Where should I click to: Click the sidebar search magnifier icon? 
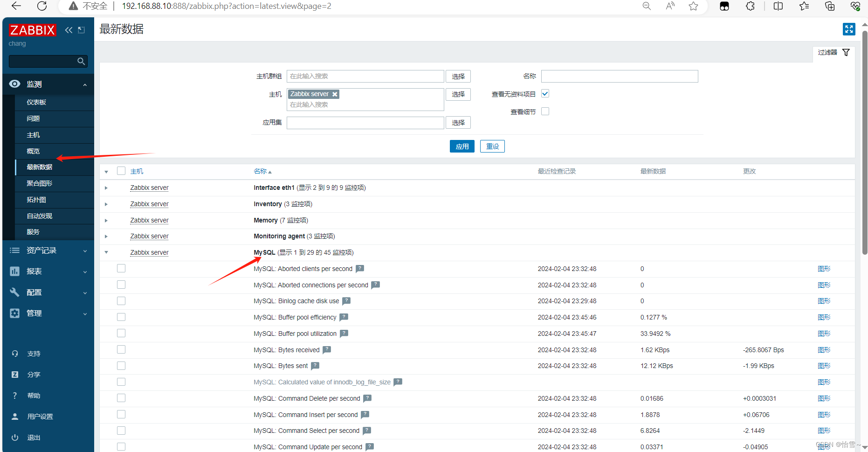(81, 61)
